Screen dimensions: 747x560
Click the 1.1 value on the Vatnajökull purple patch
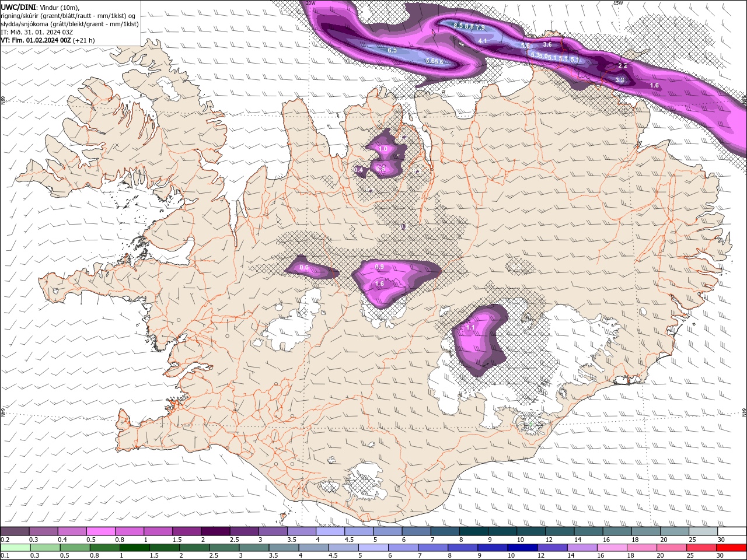[470, 328]
